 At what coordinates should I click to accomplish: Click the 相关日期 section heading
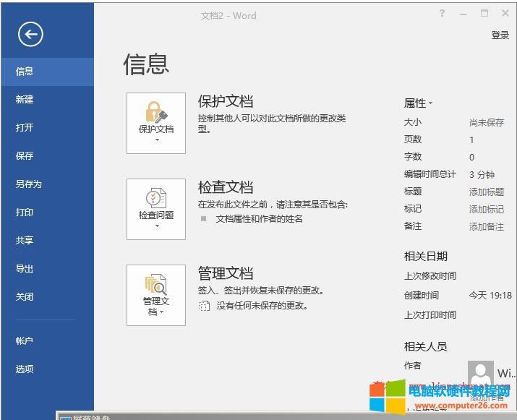coord(426,256)
